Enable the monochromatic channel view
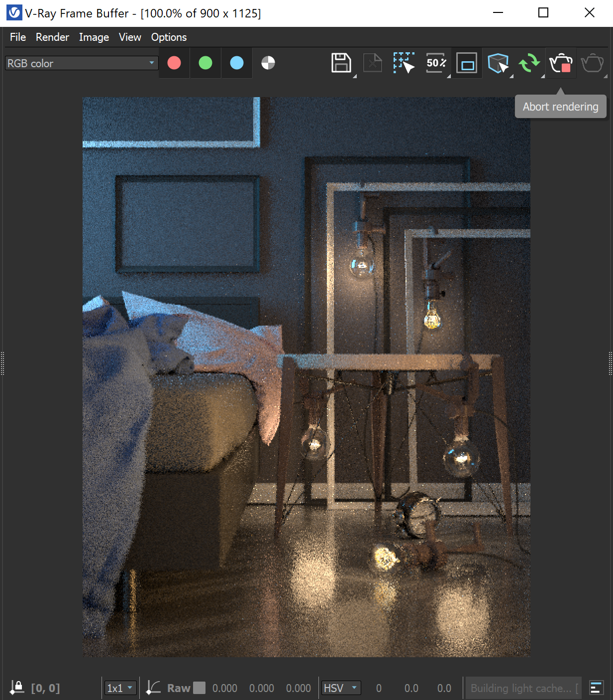Viewport: 613px width, 700px height. (x=268, y=63)
